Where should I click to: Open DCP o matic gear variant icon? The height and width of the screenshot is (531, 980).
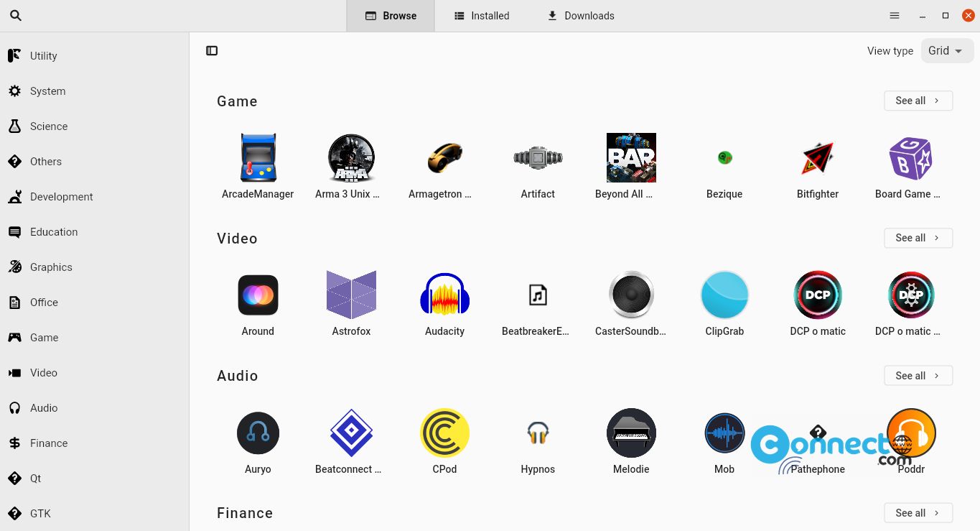click(911, 295)
